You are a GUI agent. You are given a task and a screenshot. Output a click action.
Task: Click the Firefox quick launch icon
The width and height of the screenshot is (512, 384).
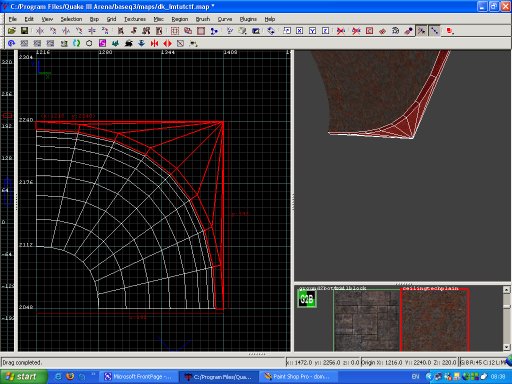tap(70, 377)
